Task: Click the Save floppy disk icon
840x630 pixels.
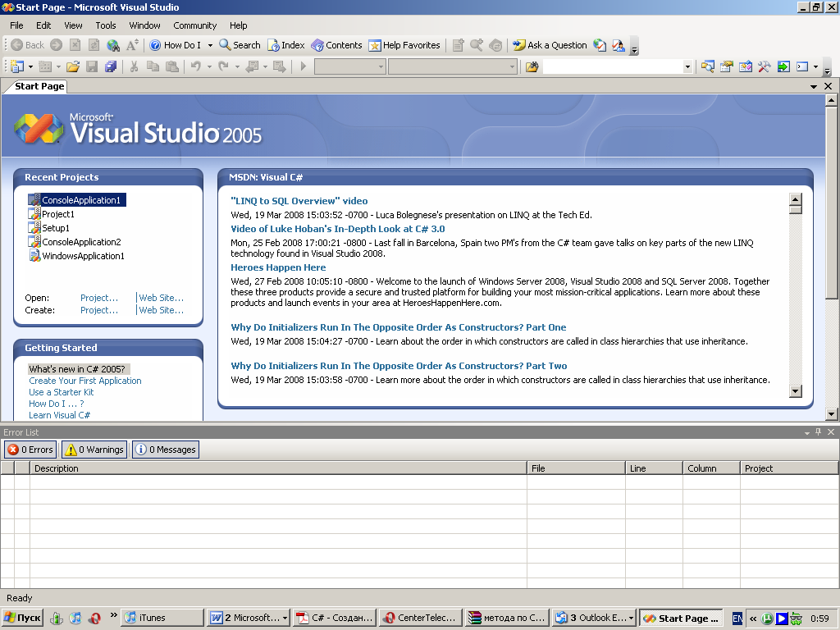Action: click(92, 66)
